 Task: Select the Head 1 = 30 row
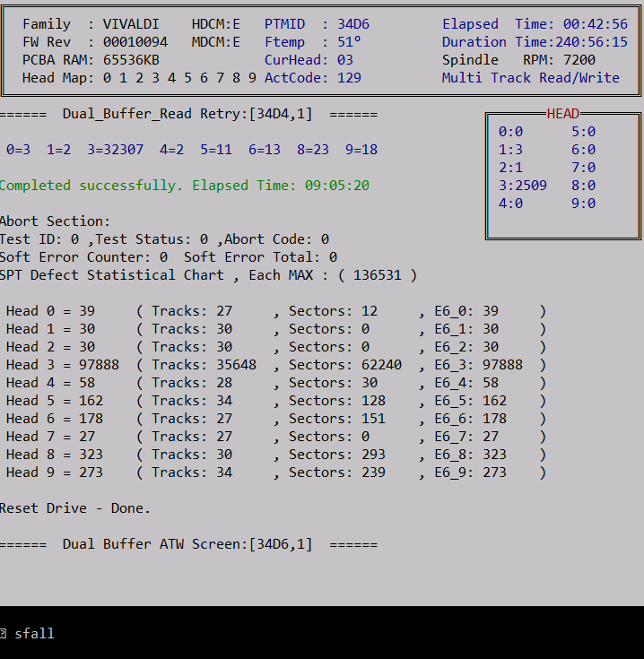[275, 329]
